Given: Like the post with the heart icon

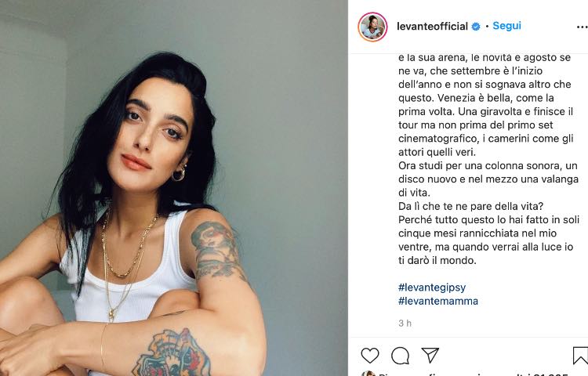Looking at the screenshot, I should [370, 356].
